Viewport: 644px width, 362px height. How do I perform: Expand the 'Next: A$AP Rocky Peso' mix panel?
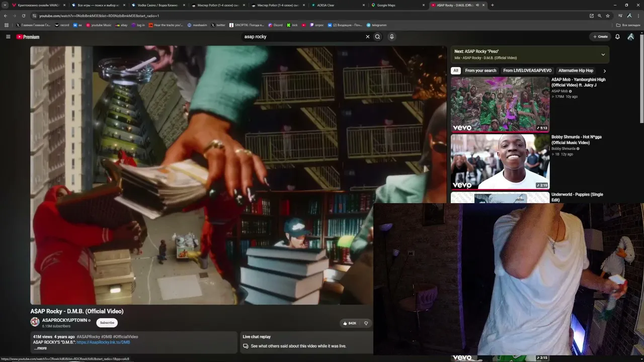tap(603, 54)
